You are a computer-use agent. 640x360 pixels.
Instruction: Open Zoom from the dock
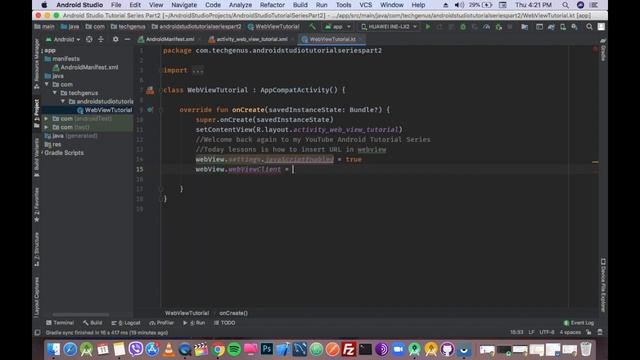(398, 349)
